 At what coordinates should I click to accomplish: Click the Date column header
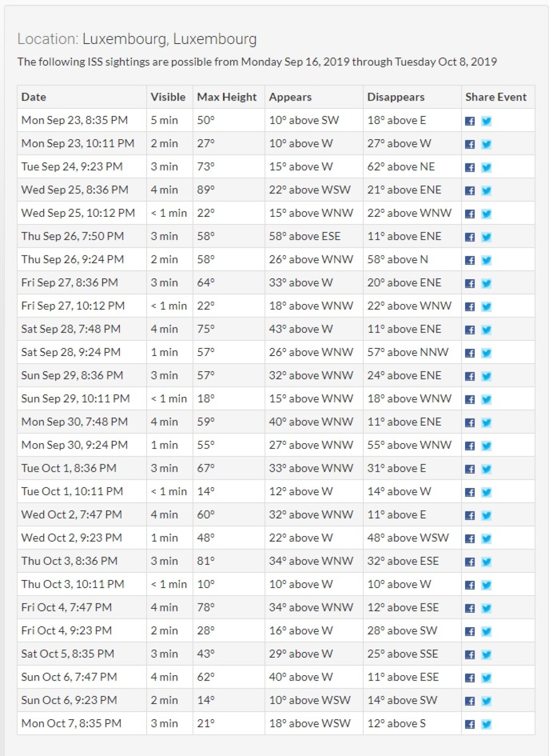coord(34,97)
